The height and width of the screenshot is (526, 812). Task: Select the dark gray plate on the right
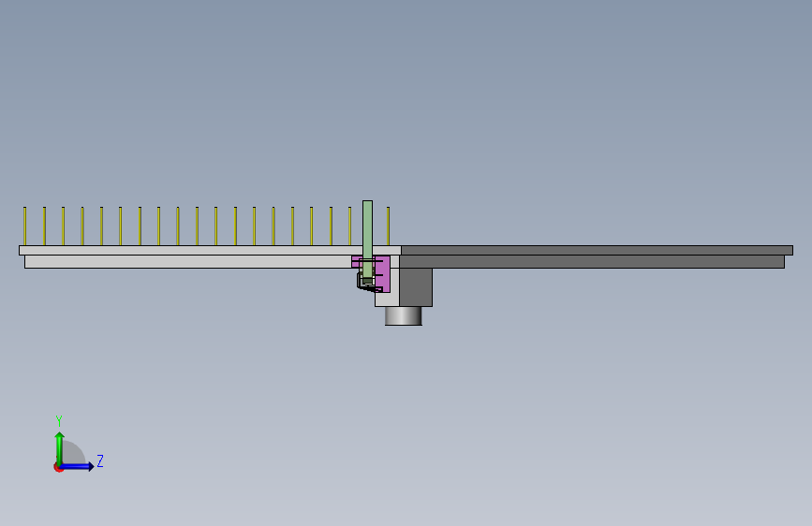[597, 251]
